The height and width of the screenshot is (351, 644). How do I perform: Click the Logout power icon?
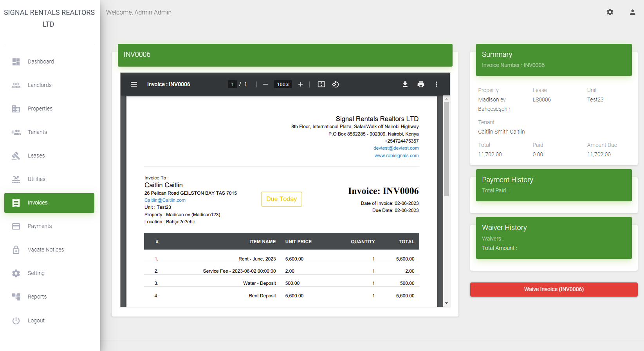(16, 320)
